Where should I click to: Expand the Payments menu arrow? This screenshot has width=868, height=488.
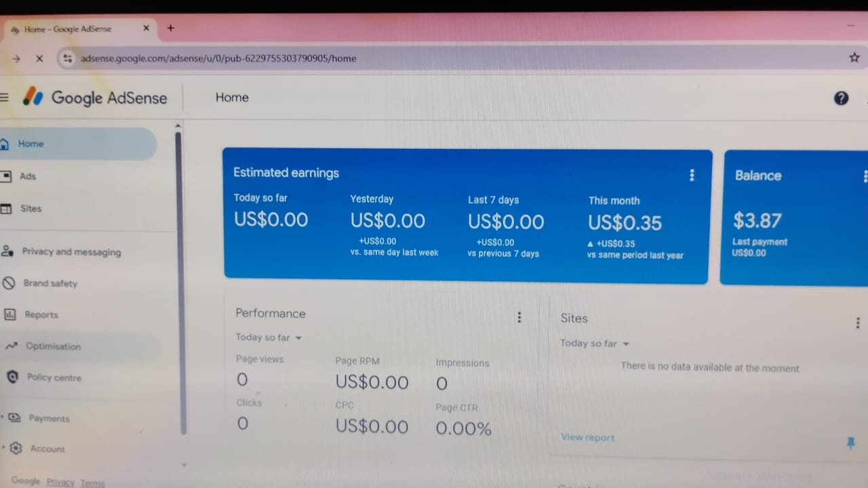pos(3,418)
